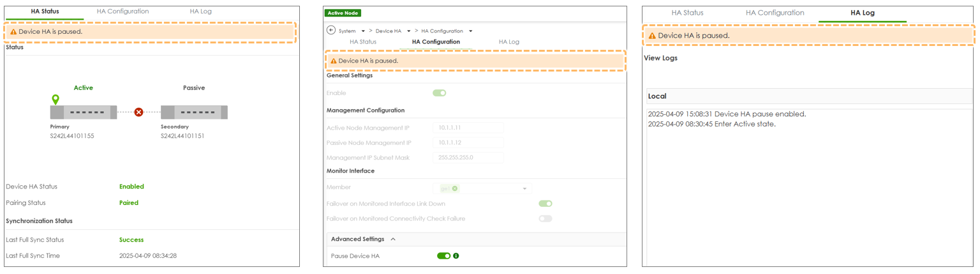
Task: Click the green location pin on Primary
Action: coord(56,99)
